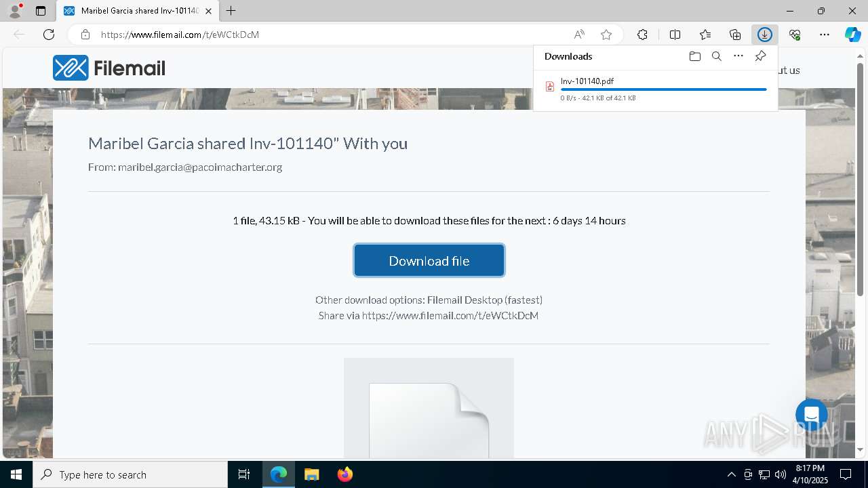Click the taskbar search box

pyautogui.click(x=130, y=474)
